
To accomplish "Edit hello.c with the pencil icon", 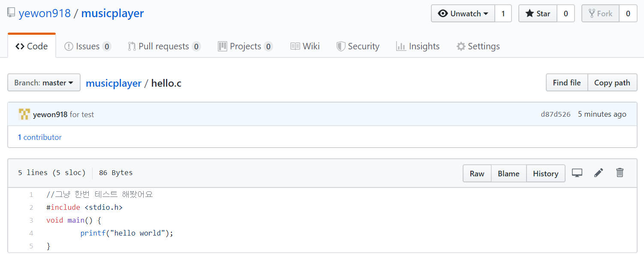I will pyautogui.click(x=599, y=173).
